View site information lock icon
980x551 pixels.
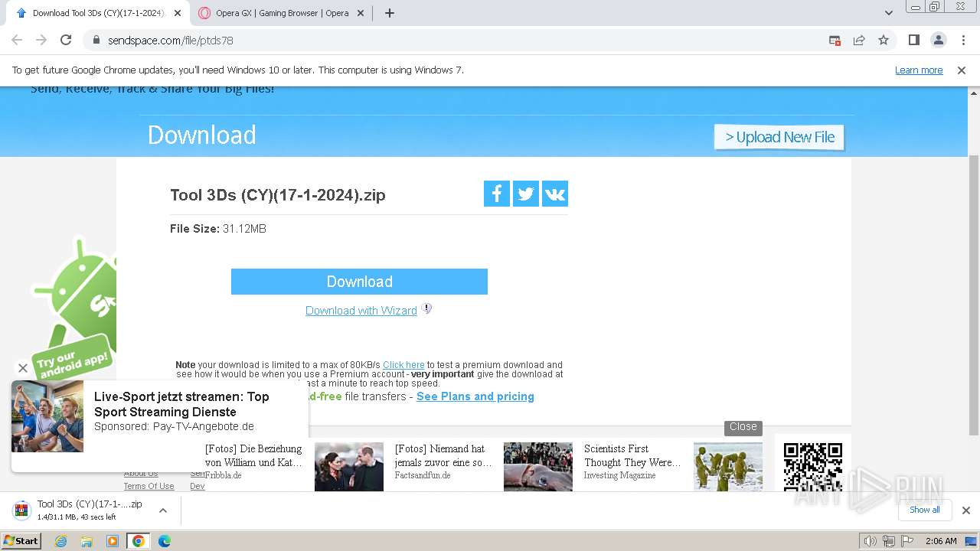click(x=96, y=40)
